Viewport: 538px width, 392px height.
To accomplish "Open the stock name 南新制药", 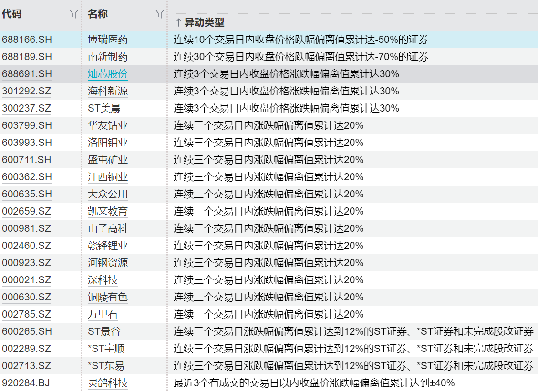I will click(x=108, y=57).
